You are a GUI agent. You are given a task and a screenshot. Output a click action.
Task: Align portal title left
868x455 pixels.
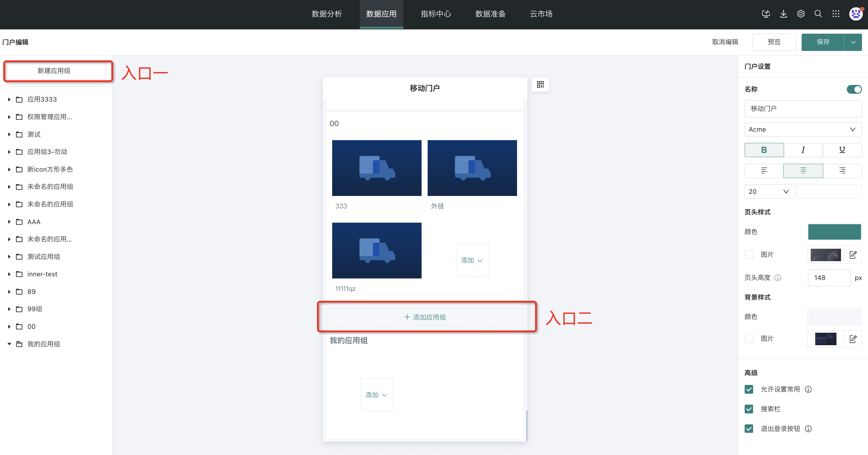pos(764,171)
